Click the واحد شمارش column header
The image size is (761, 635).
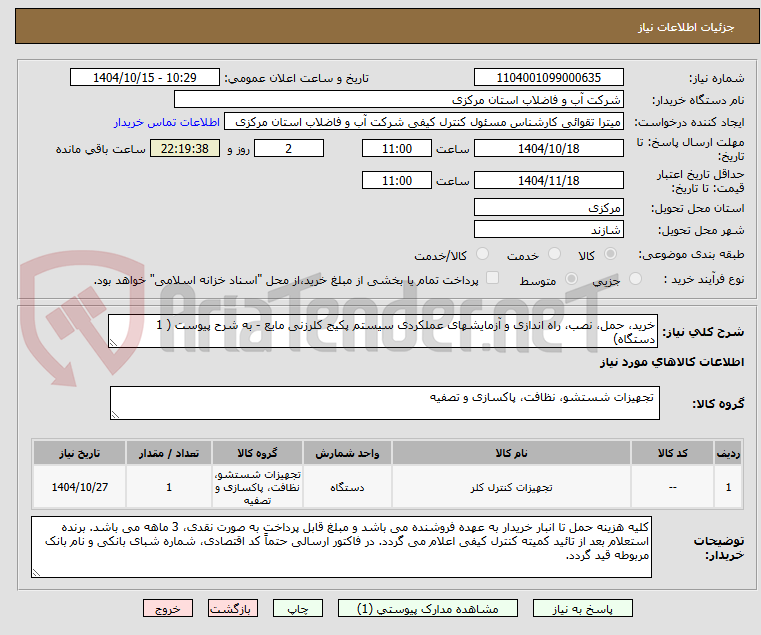coord(347,453)
